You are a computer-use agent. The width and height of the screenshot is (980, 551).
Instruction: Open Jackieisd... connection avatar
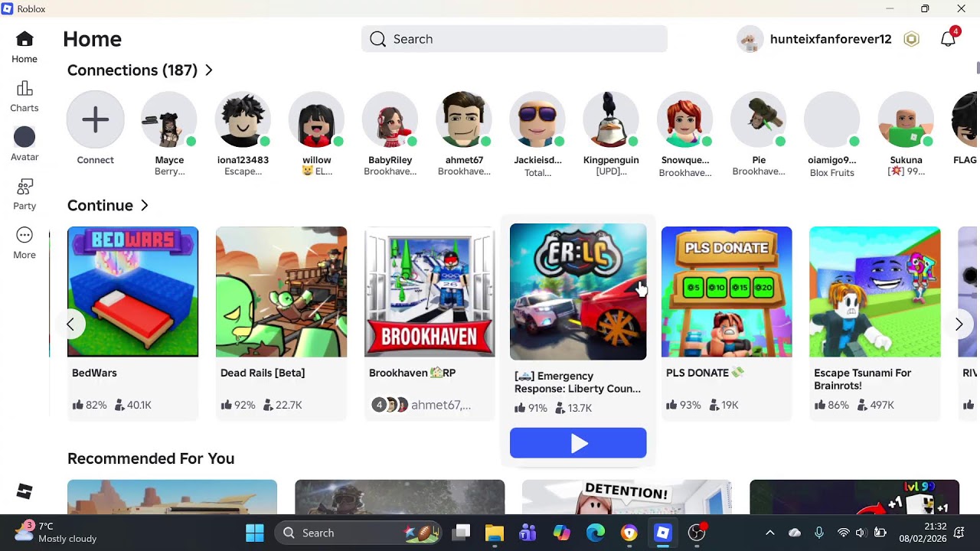point(537,119)
